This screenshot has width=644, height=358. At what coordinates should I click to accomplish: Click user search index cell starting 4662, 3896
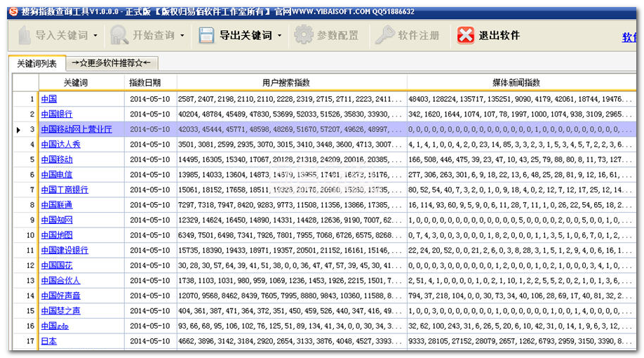(x=292, y=341)
